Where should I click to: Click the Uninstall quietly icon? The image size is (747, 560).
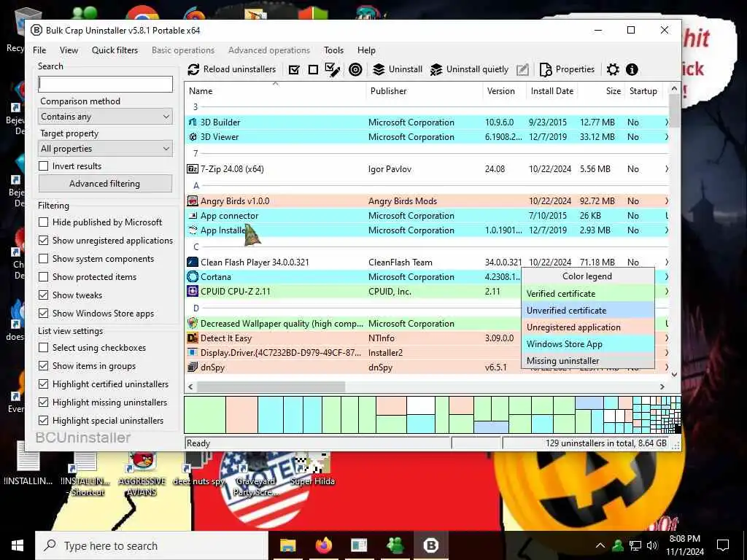[x=436, y=69]
